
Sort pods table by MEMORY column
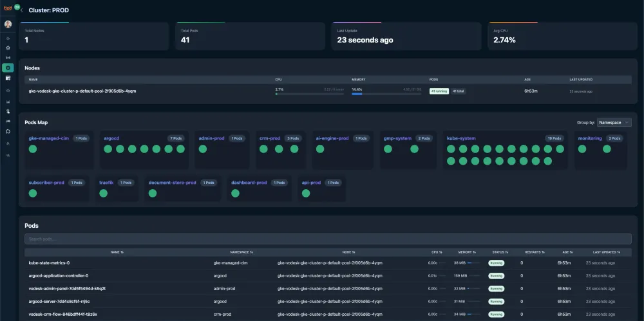(x=467, y=252)
